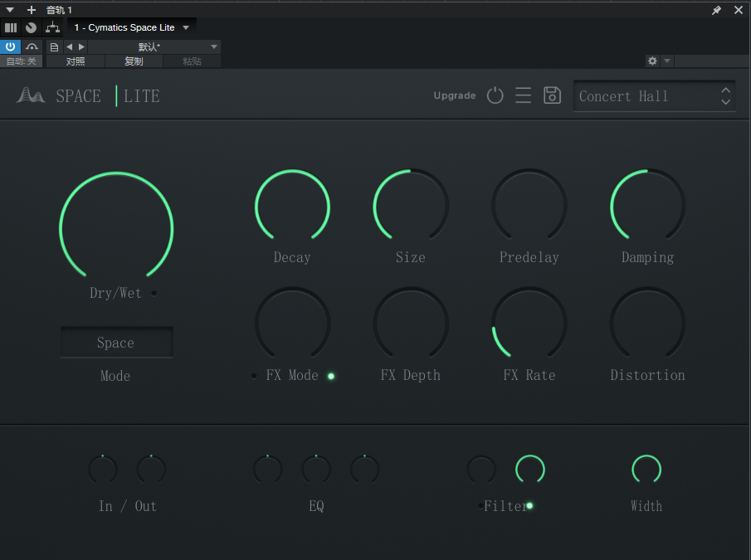Image resolution: width=751 pixels, height=560 pixels.
Task: Pin the plugin window with the pushpin icon
Action: tap(716, 10)
